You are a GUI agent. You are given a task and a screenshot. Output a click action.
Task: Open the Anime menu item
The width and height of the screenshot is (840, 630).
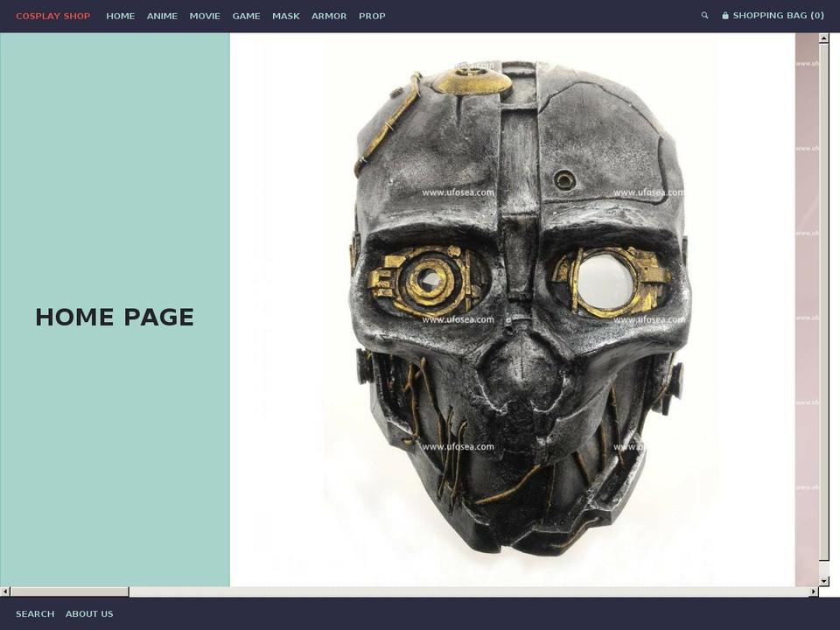[163, 16]
